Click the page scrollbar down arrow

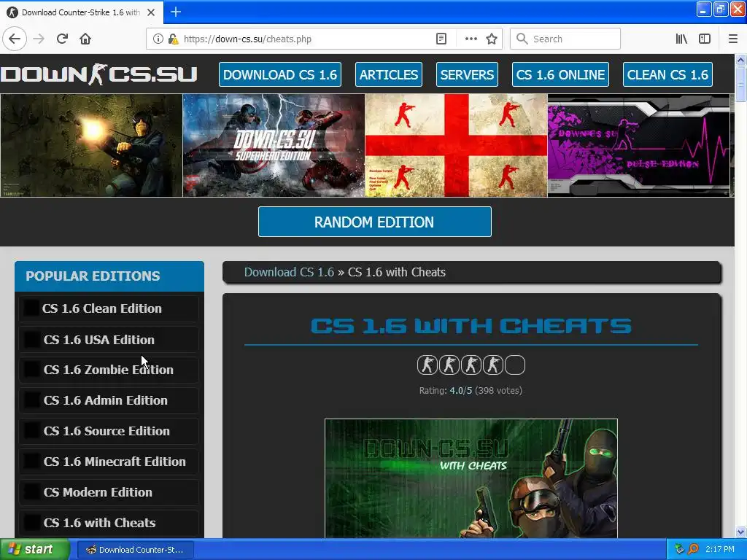coord(741,532)
